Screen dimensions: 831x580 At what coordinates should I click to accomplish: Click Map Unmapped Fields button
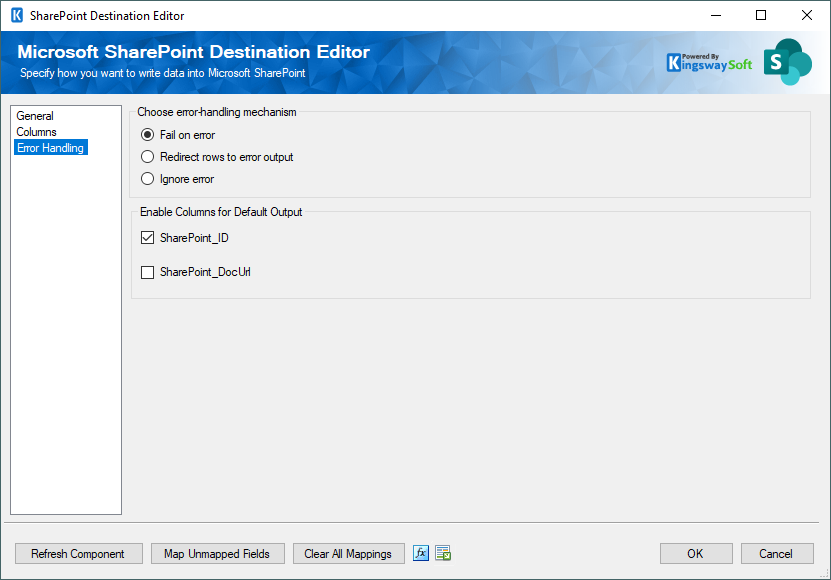coord(217,553)
